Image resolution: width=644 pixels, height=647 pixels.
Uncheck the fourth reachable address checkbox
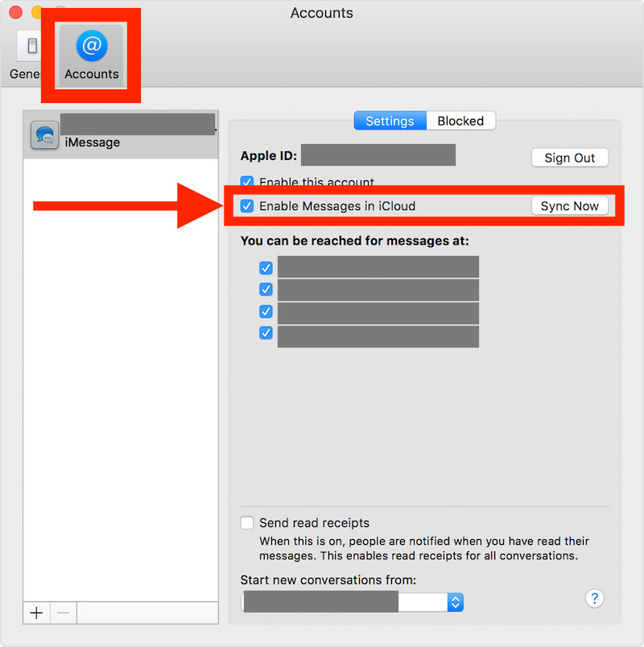(x=266, y=332)
